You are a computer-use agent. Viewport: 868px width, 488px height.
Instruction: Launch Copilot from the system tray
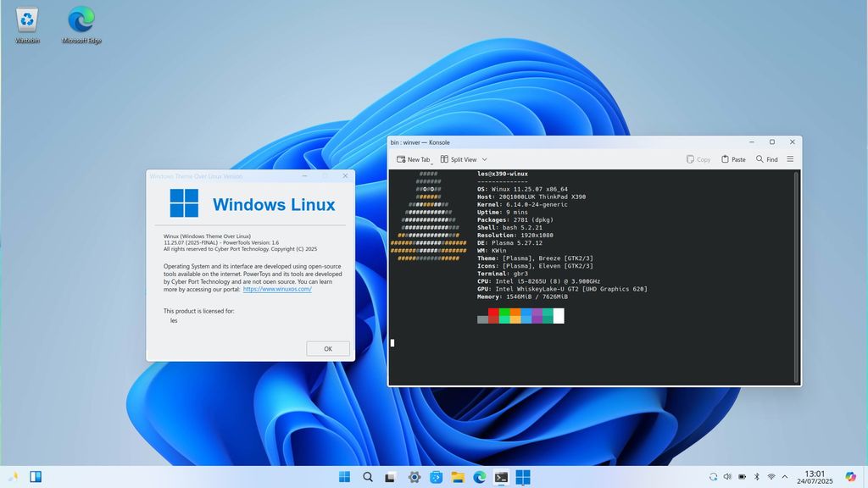click(850, 476)
